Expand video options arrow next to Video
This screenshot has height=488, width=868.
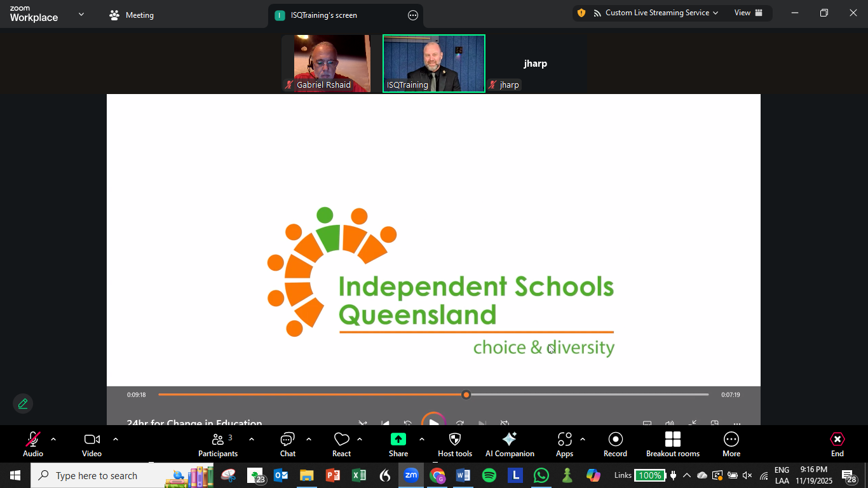tap(116, 439)
